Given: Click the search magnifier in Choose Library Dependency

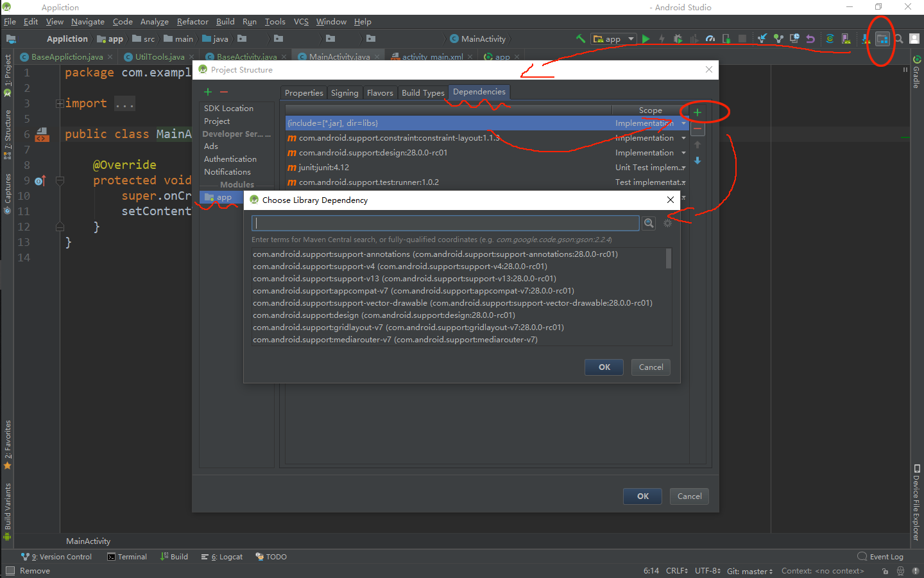Looking at the screenshot, I should click(649, 223).
